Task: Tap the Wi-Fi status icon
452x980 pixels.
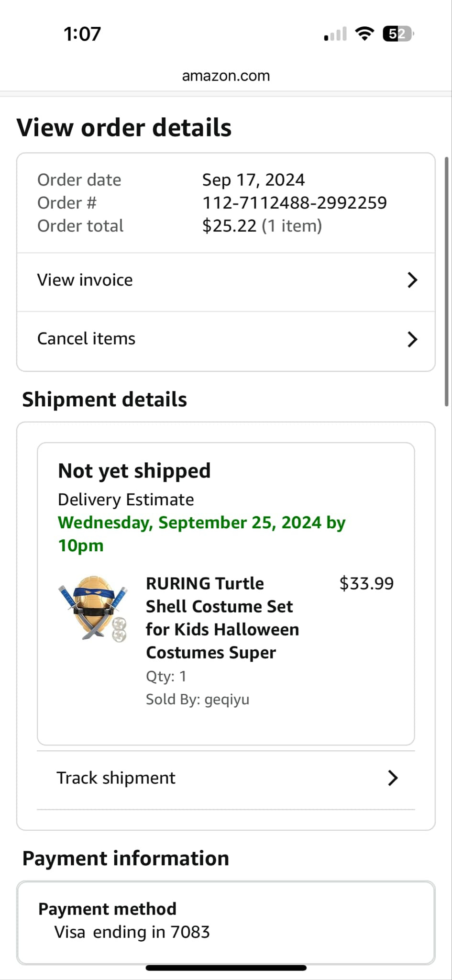Action: (364, 34)
